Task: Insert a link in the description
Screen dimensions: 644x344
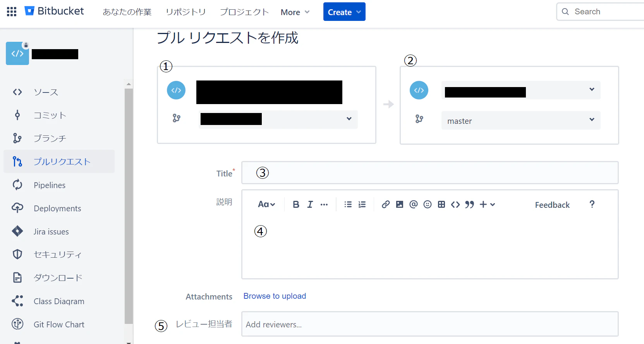Action: [x=386, y=204]
